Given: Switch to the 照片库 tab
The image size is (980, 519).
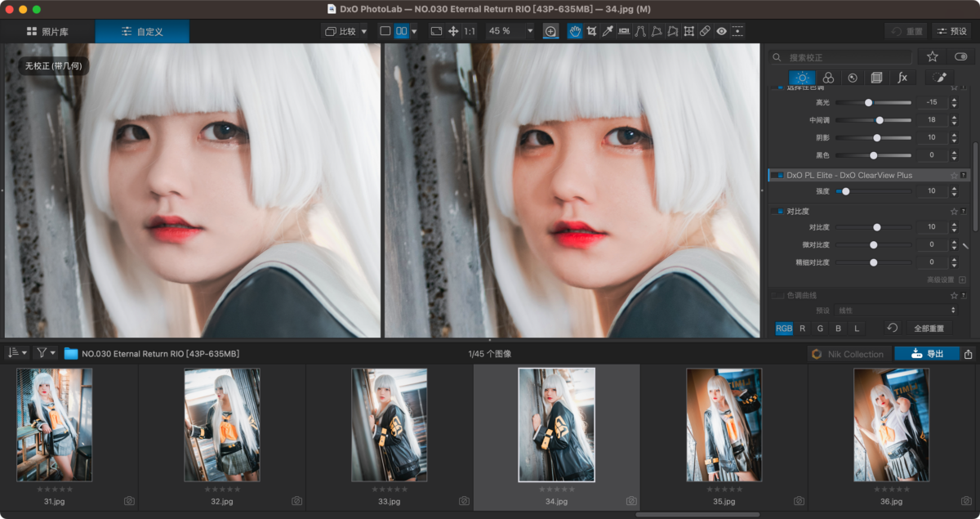Looking at the screenshot, I should (47, 31).
